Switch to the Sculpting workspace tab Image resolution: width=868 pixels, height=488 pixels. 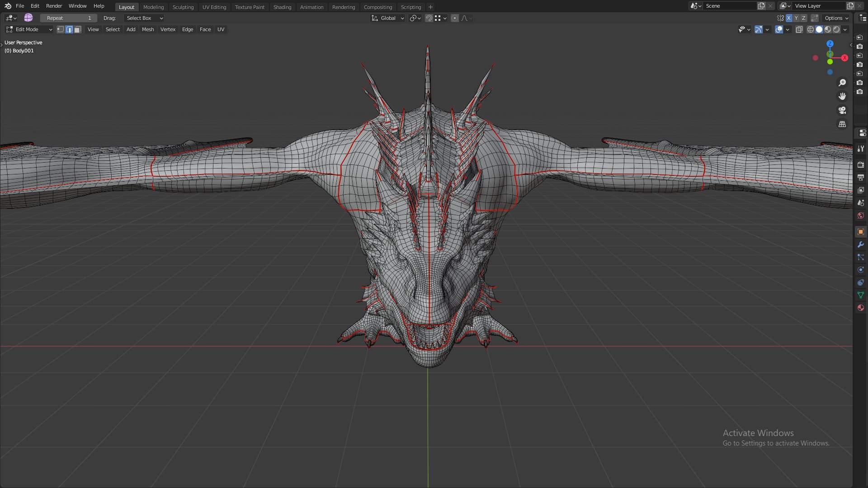pyautogui.click(x=183, y=7)
